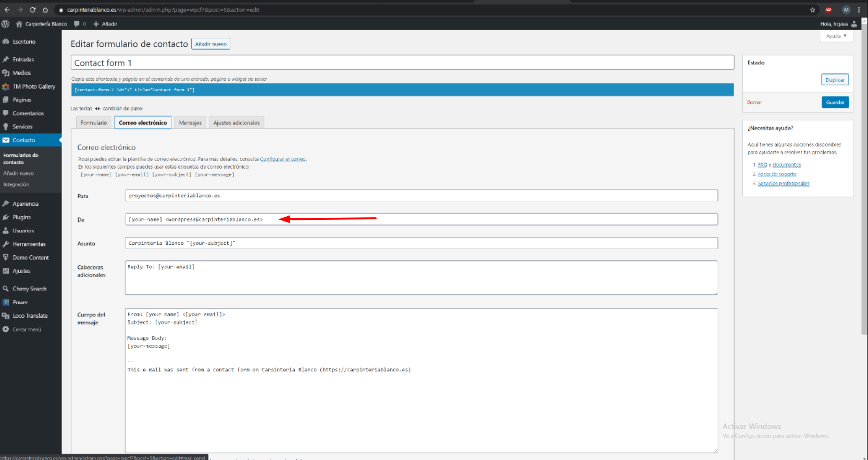868x460 pixels.
Task: Click the Usuarios user icon
Action: (x=6, y=231)
